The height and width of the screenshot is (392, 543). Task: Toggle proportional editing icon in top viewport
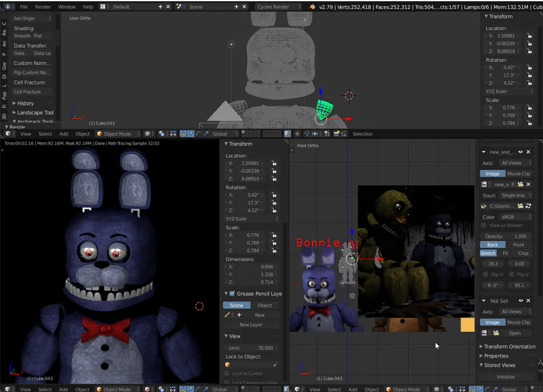click(297, 134)
